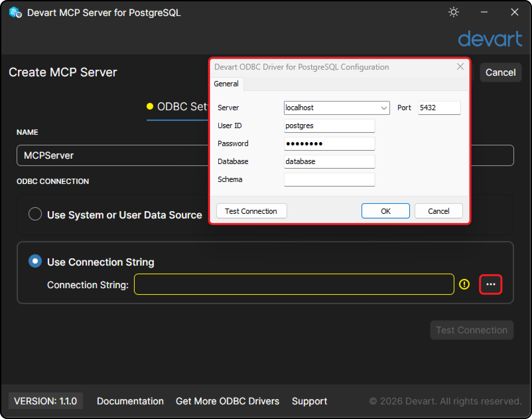
Task: Close the ODBC Driver Configuration dialog
Action: click(460, 67)
